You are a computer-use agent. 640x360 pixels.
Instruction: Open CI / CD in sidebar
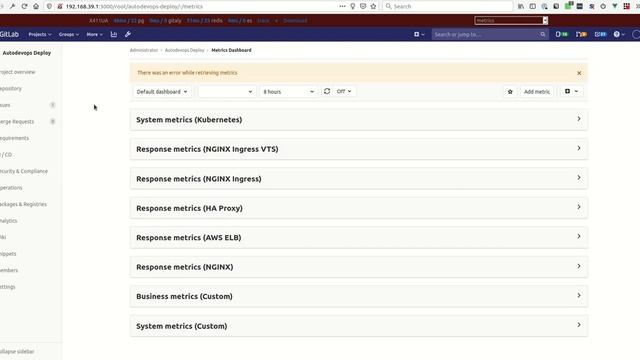click(6, 155)
